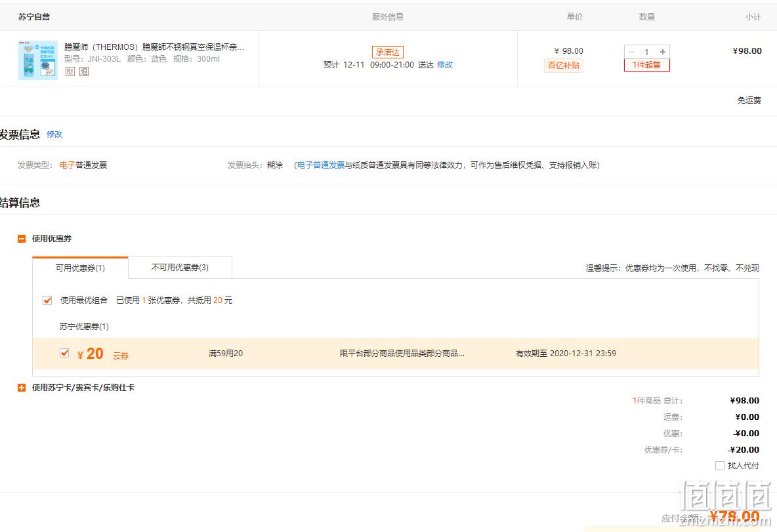Click 修改 beside 发票信息

click(54, 134)
